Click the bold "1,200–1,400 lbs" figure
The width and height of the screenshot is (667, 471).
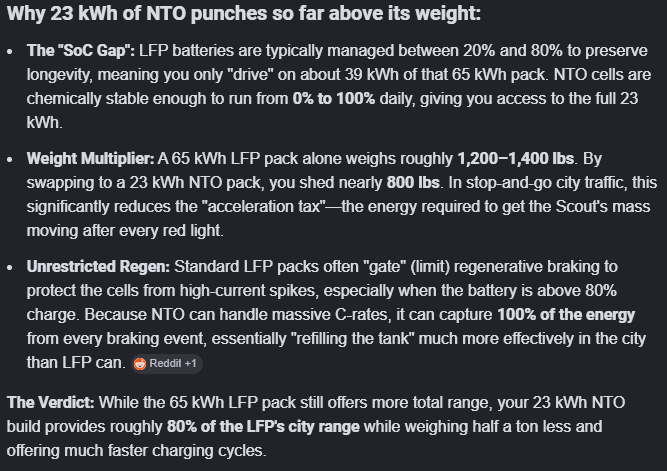click(524, 159)
